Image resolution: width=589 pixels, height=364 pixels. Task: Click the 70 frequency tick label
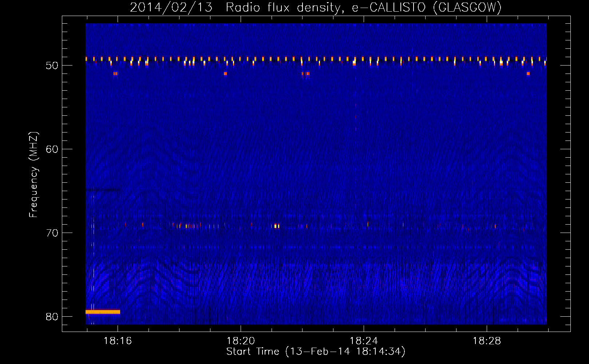click(52, 233)
